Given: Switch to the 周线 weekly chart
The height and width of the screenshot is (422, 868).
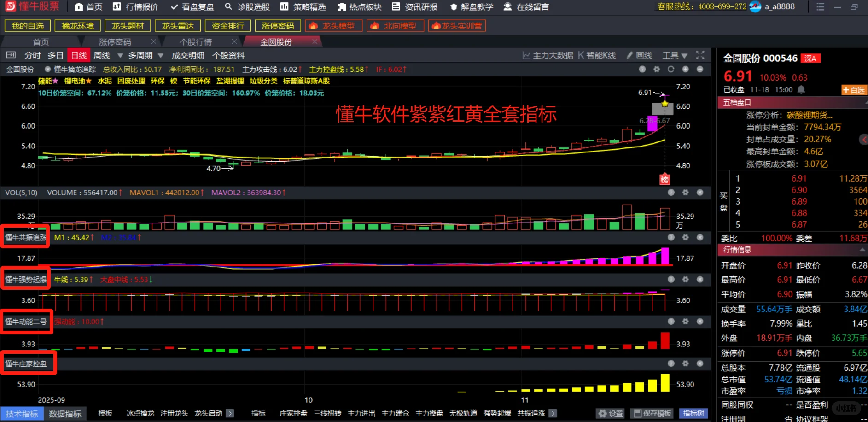Looking at the screenshot, I should (x=102, y=55).
